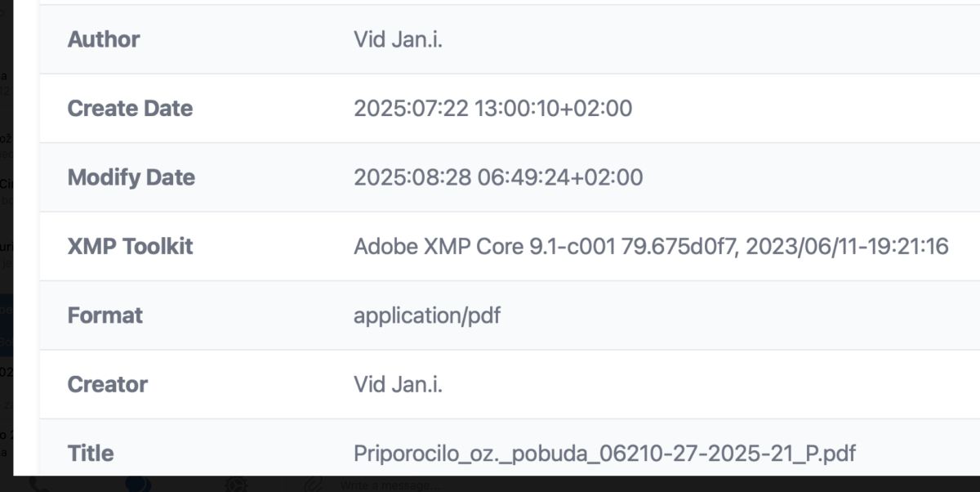Open the settings gear icon
This screenshot has height=492, width=980.
tap(237, 485)
